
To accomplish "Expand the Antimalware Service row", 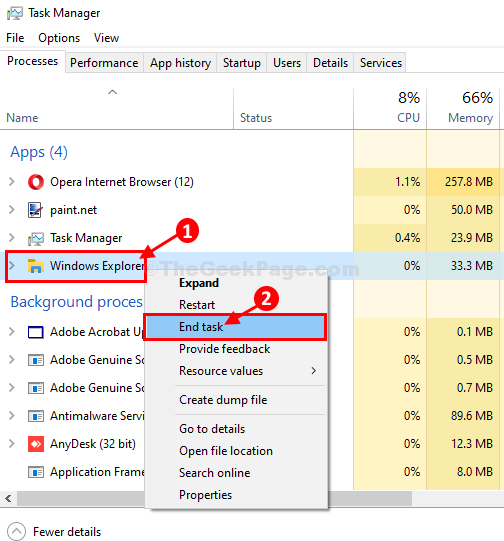I will pos(11,415).
